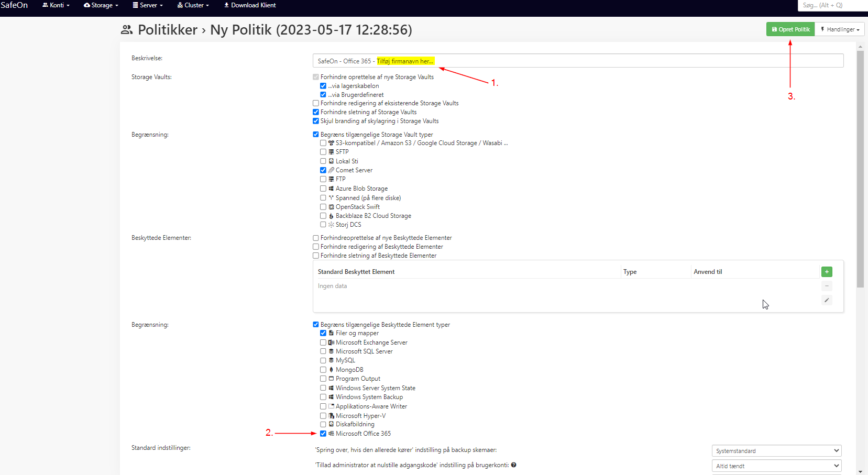Screen dimensions: 868x475
Task: Uncheck '...via lagerskabelon' checkbox
Action: point(323,86)
